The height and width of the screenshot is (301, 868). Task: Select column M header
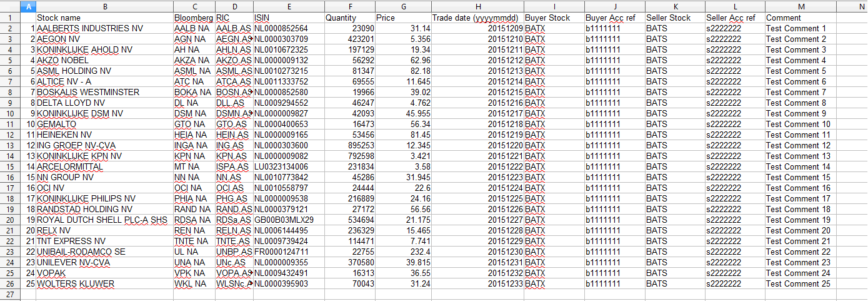coord(802,6)
